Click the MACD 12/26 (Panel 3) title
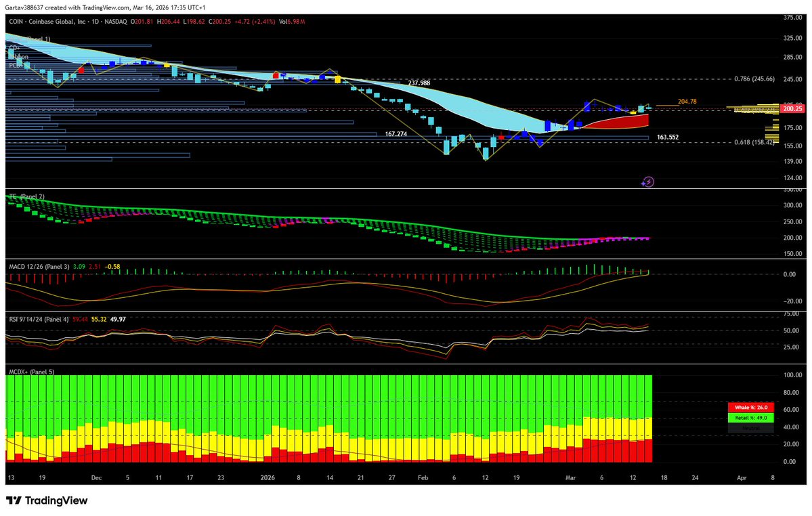The width and height of the screenshot is (812, 516). [39, 267]
